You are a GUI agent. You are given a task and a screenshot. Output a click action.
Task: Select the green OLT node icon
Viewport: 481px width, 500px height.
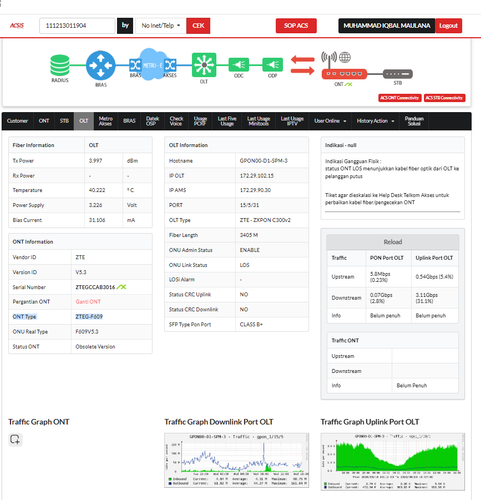click(x=204, y=65)
